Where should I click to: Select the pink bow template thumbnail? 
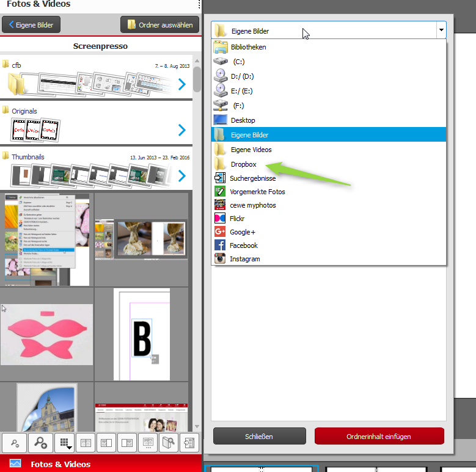47,335
